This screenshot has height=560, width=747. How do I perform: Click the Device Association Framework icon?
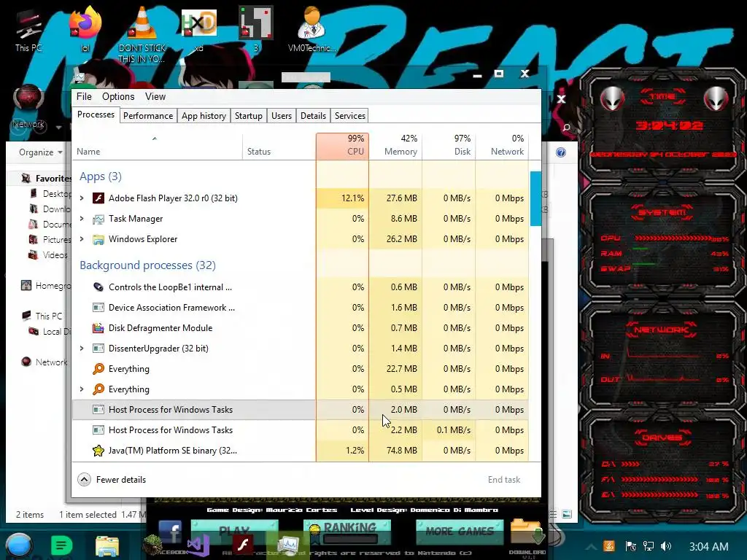(98, 308)
